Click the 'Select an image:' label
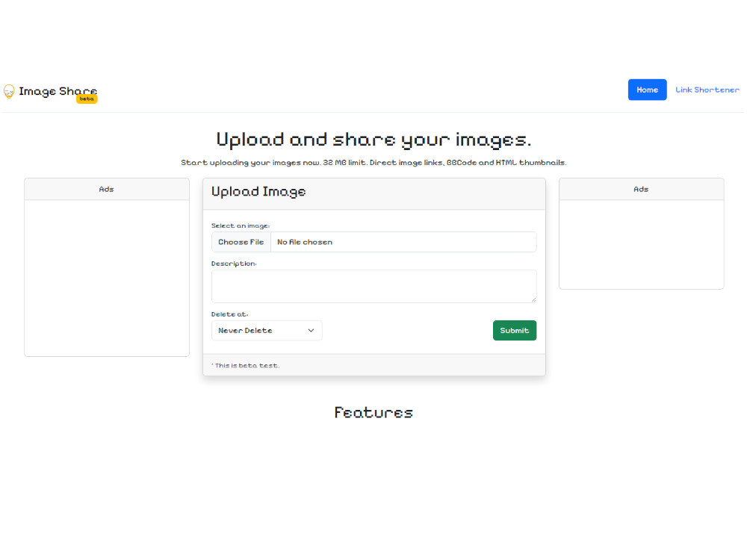 [x=241, y=225]
